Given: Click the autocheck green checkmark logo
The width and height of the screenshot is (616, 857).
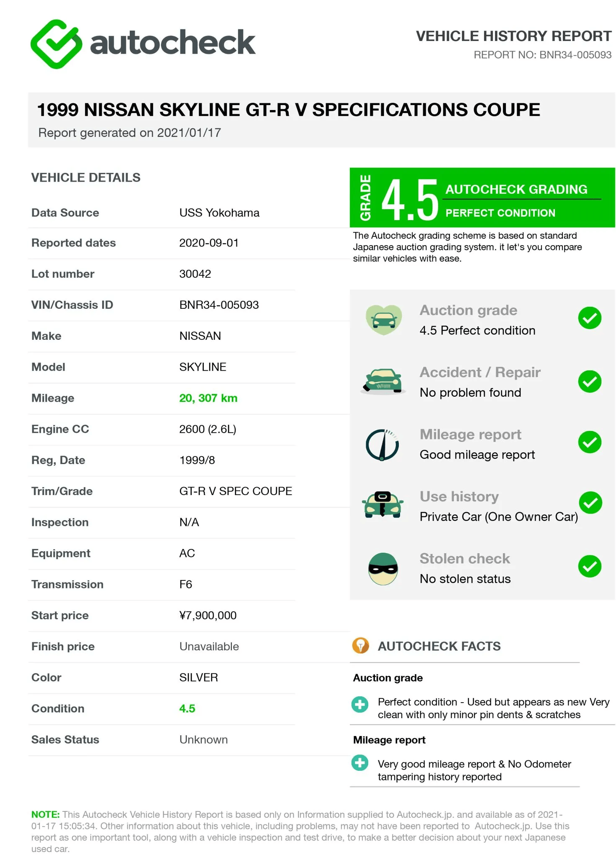Looking at the screenshot, I should [x=56, y=44].
